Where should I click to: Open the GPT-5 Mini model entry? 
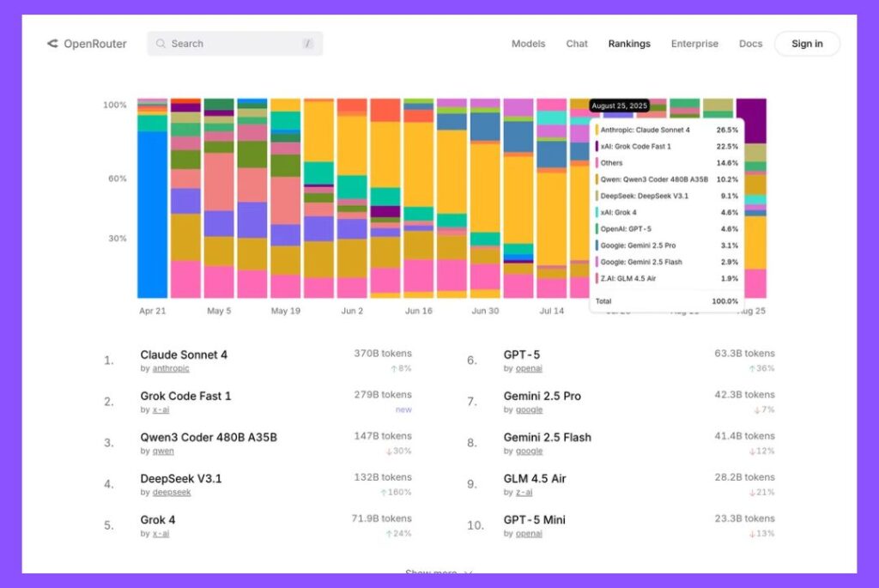pyautogui.click(x=534, y=520)
